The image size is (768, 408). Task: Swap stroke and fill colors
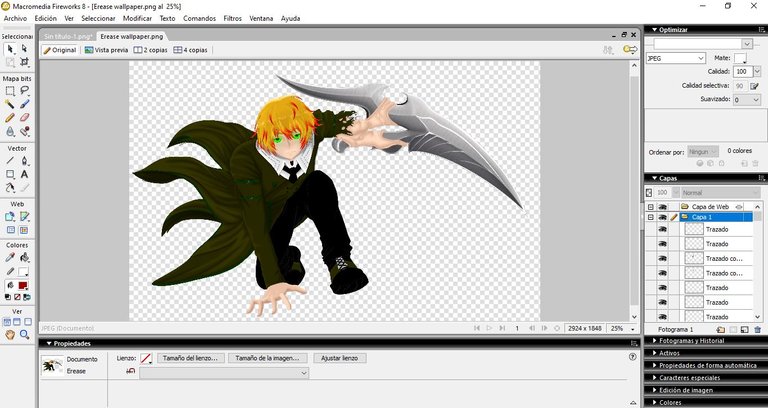coord(27,297)
